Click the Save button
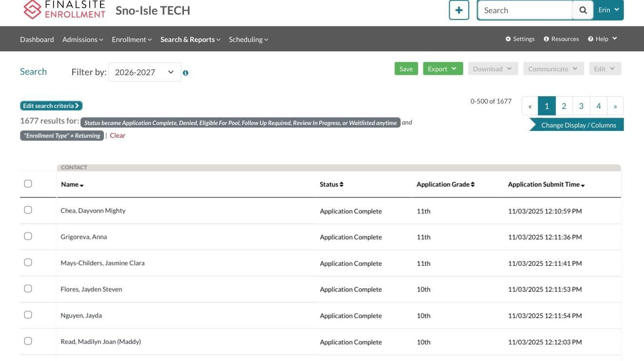644x361 pixels. coord(406,68)
